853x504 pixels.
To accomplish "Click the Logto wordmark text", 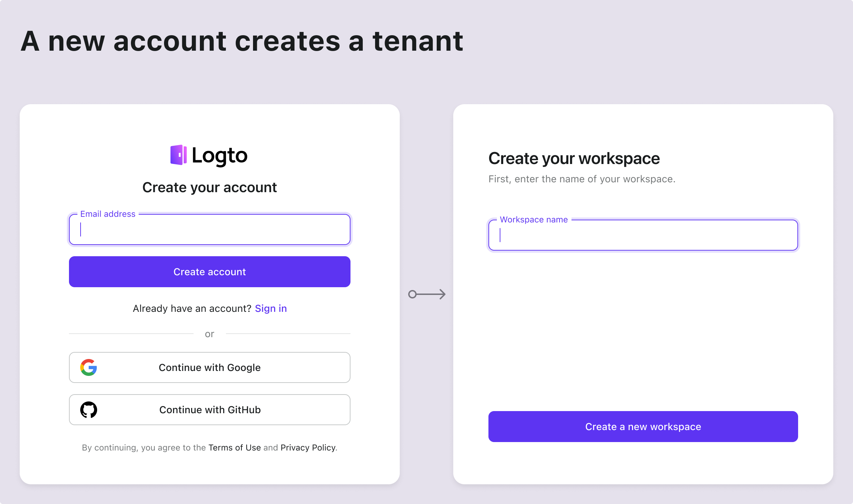I will pyautogui.click(x=220, y=156).
